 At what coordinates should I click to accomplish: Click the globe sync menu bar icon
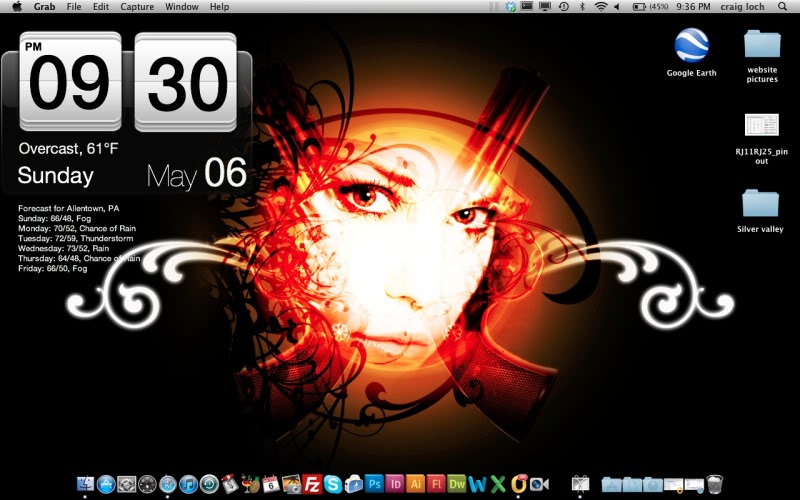pyautogui.click(x=511, y=7)
